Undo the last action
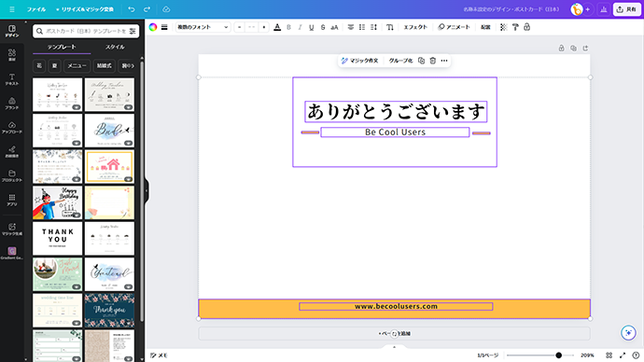Image resolution: width=644 pixels, height=362 pixels. coord(132,9)
